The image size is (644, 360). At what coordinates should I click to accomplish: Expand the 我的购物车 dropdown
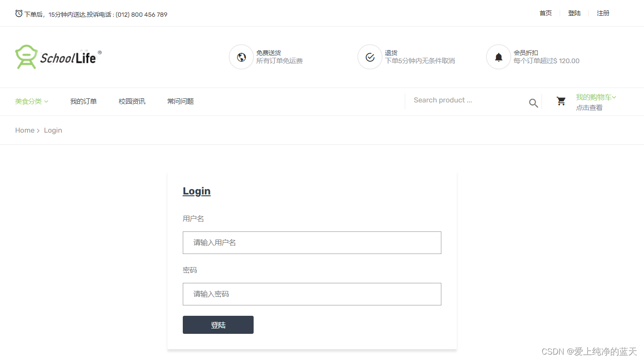click(x=596, y=97)
